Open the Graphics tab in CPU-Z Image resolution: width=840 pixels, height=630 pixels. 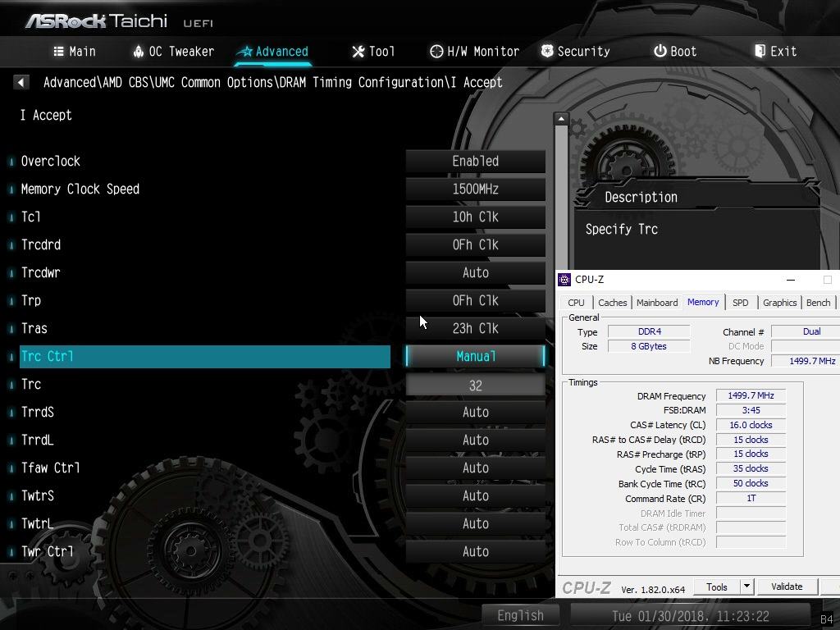[779, 303]
